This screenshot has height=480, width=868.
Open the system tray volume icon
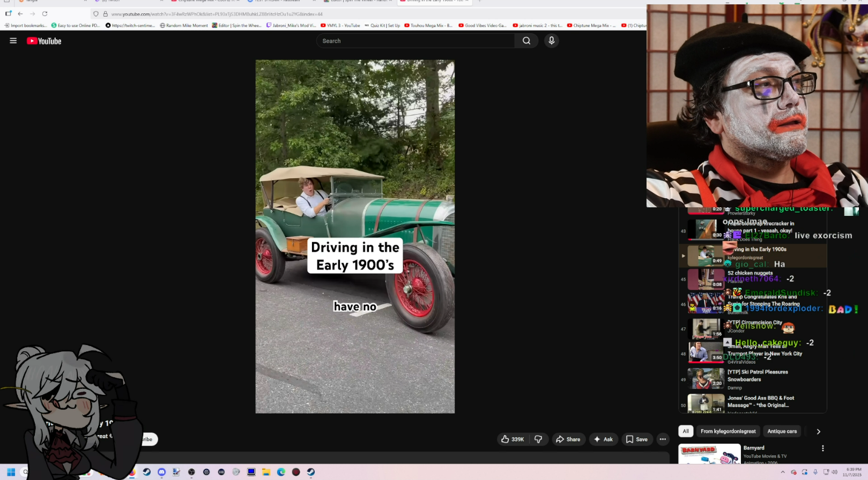coord(834,472)
